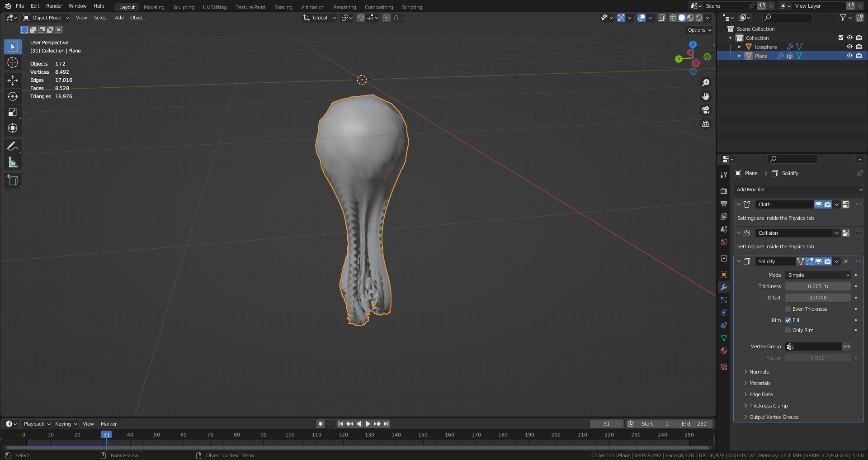Disable Plane in renders camera icon
868x460 pixels.
click(x=859, y=56)
